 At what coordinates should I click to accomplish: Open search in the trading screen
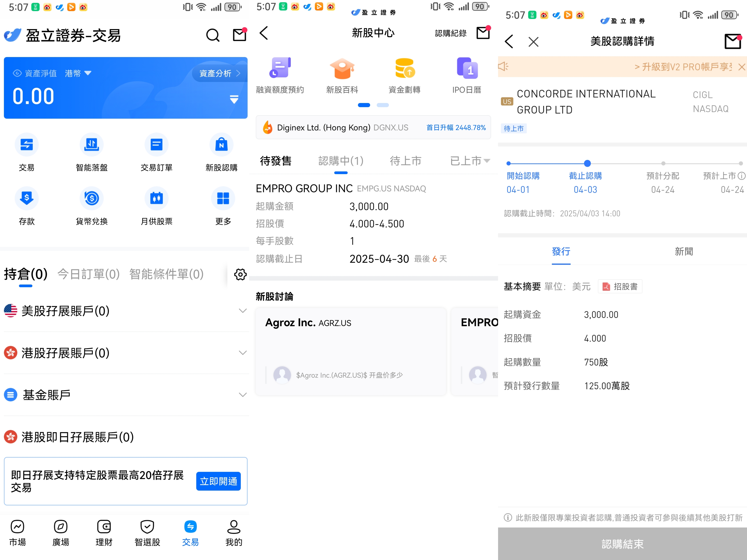[213, 35]
